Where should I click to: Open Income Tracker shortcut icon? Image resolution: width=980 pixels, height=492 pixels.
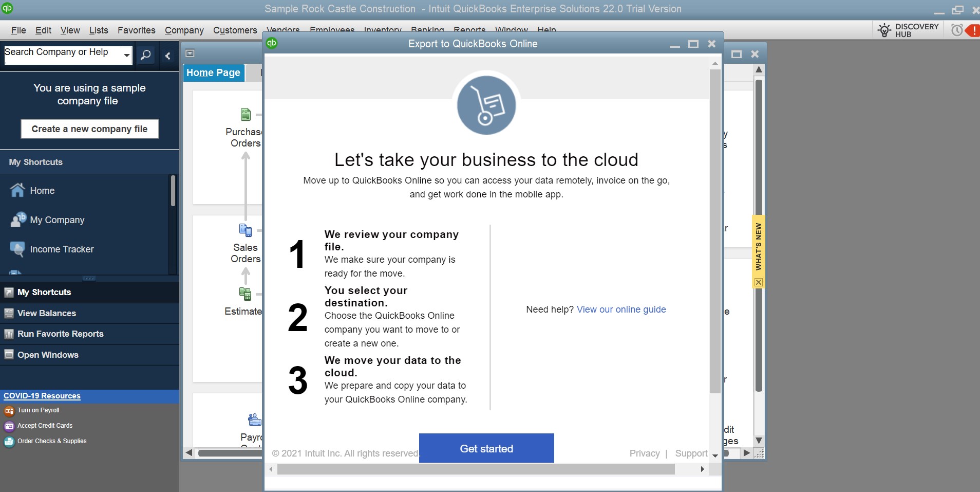pos(17,249)
